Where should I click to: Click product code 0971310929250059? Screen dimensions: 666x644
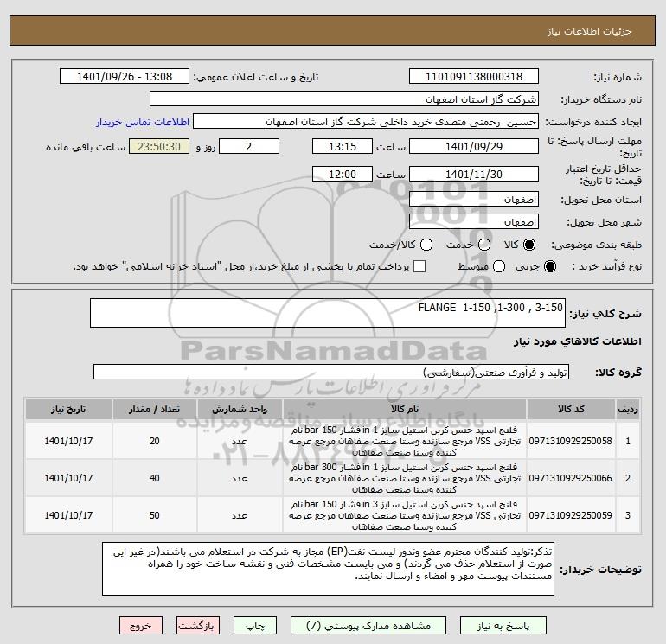coord(571,515)
